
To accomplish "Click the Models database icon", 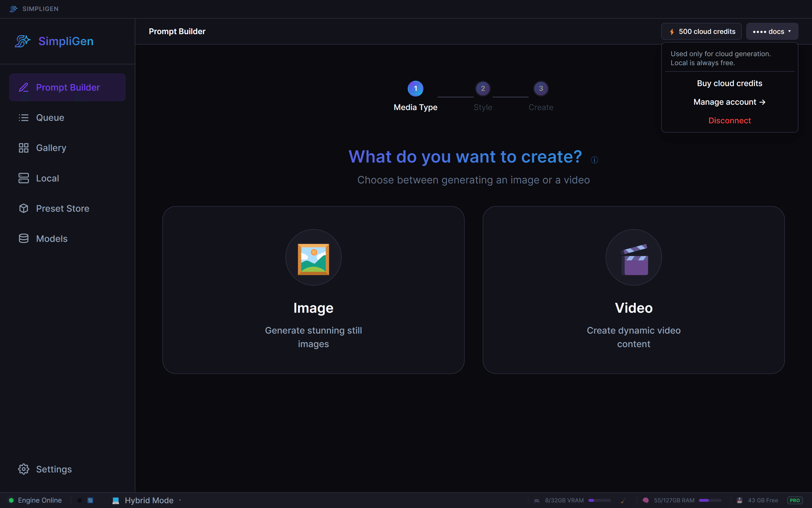I will point(23,238).
